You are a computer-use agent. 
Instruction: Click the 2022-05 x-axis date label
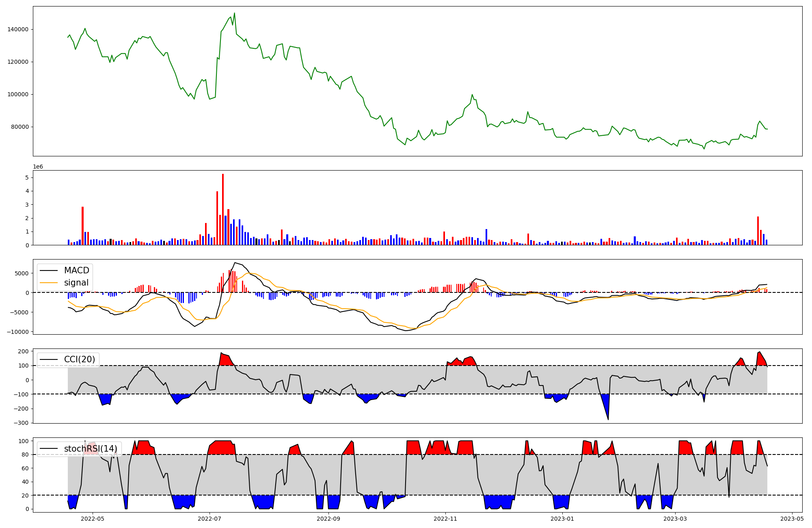tap(93, 519)
